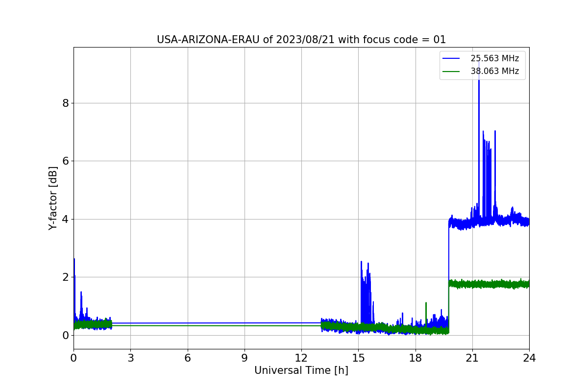The width and height of the screenshot is (588, 392).
Task: Click x-axis tick label 6
Action: [188, 358]
